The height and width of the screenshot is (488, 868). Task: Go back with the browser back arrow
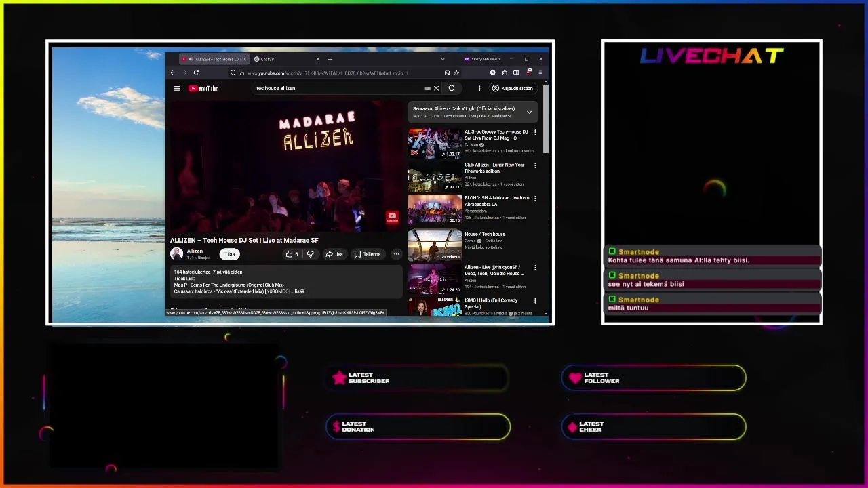[x=173, y=73]
